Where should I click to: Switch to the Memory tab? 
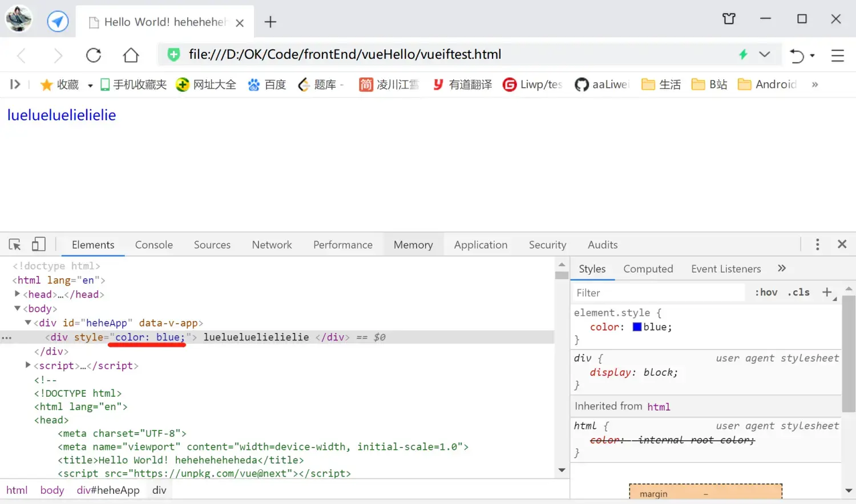click(x=413, y=245)
